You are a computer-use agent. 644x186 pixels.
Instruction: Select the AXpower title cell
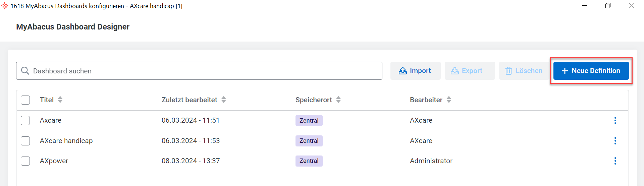(54, 161)
